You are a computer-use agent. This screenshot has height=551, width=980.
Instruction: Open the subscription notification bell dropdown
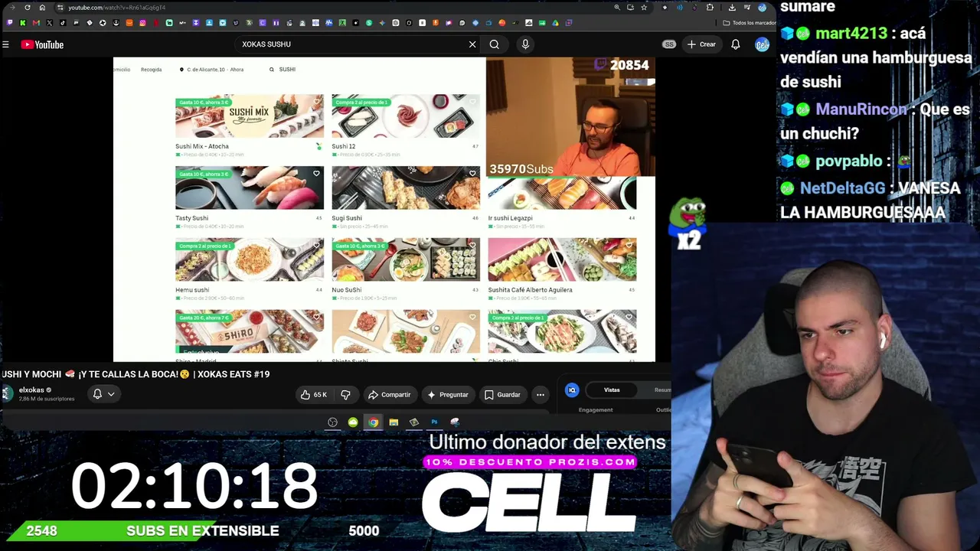103,394
